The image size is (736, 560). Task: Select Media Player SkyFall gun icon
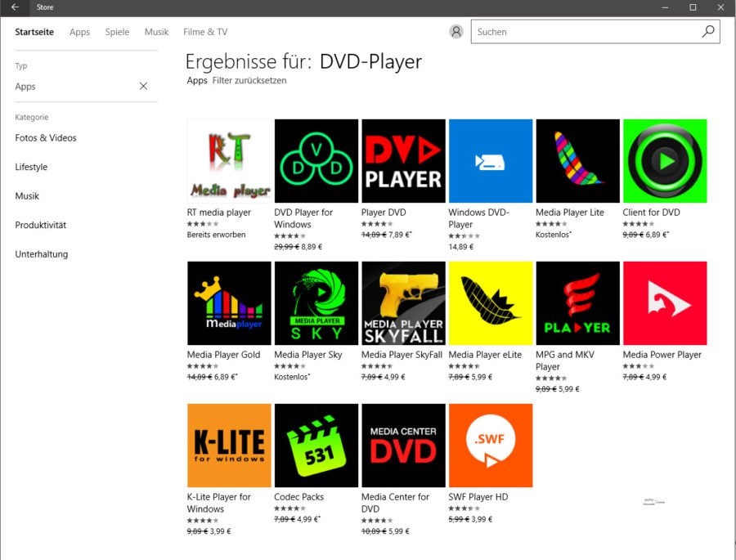[x=403, y=303]
